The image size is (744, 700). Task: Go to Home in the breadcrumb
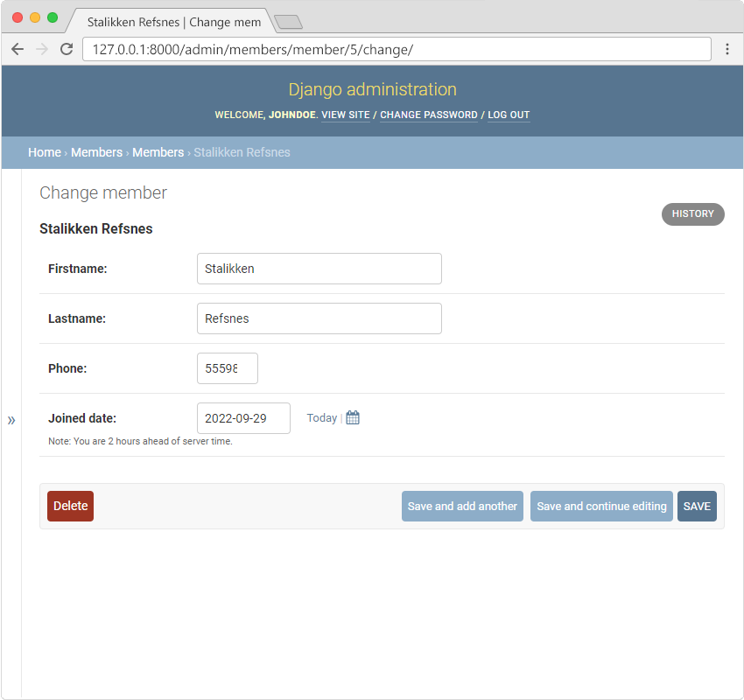(x=45, y=152)
